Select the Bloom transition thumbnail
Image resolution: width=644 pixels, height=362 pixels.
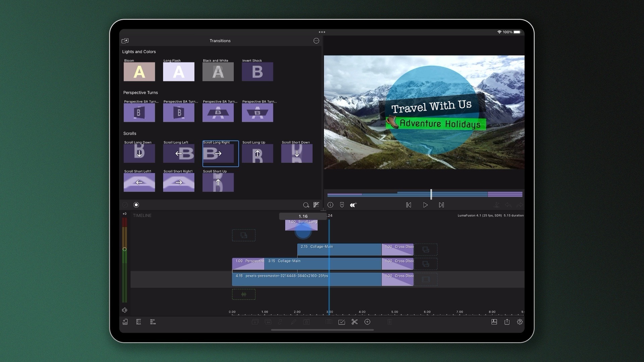click(x=139, y=71)
